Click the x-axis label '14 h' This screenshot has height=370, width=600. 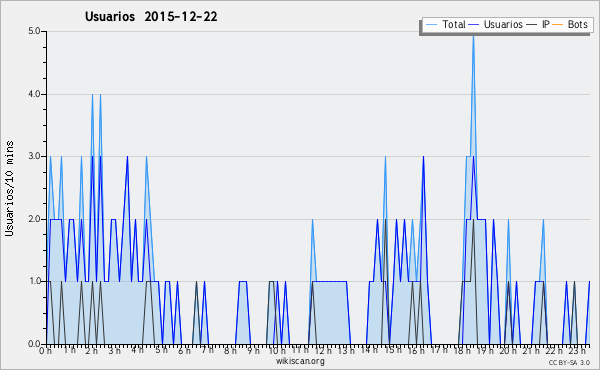(369, 350)
